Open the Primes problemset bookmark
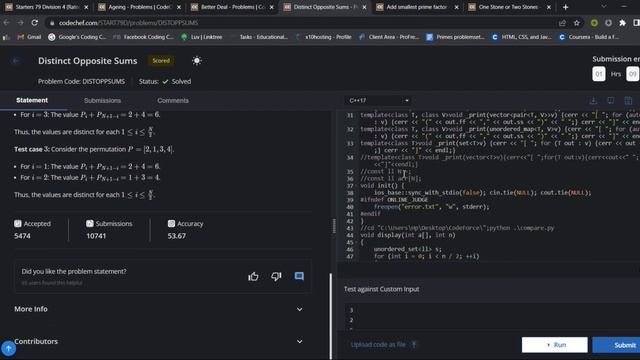The image size is (640, 360). (455, 37)
